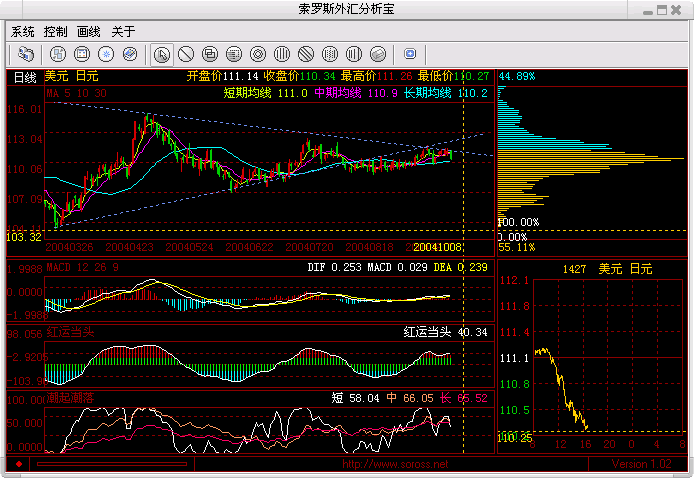Click the Version 1.02 status text

tap(641, 464)
